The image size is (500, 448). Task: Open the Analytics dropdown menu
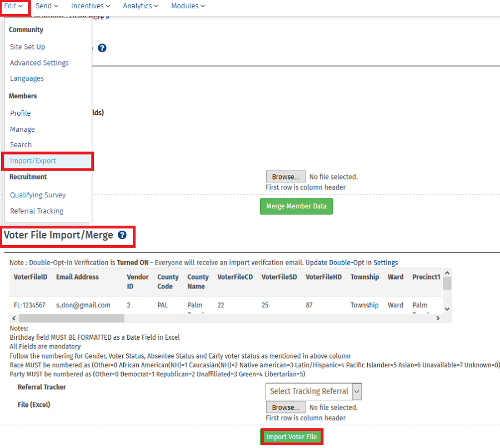coord(141,6)
